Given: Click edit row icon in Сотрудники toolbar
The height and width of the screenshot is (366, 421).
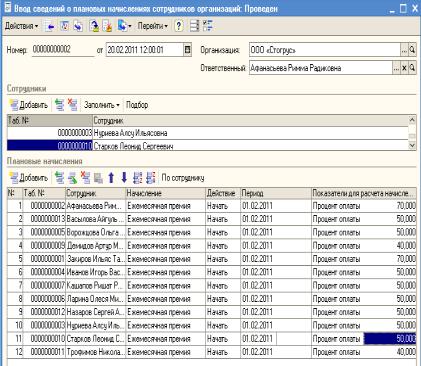Looking at the screenshot, I should pyautogui.click(x=59, y=105).
